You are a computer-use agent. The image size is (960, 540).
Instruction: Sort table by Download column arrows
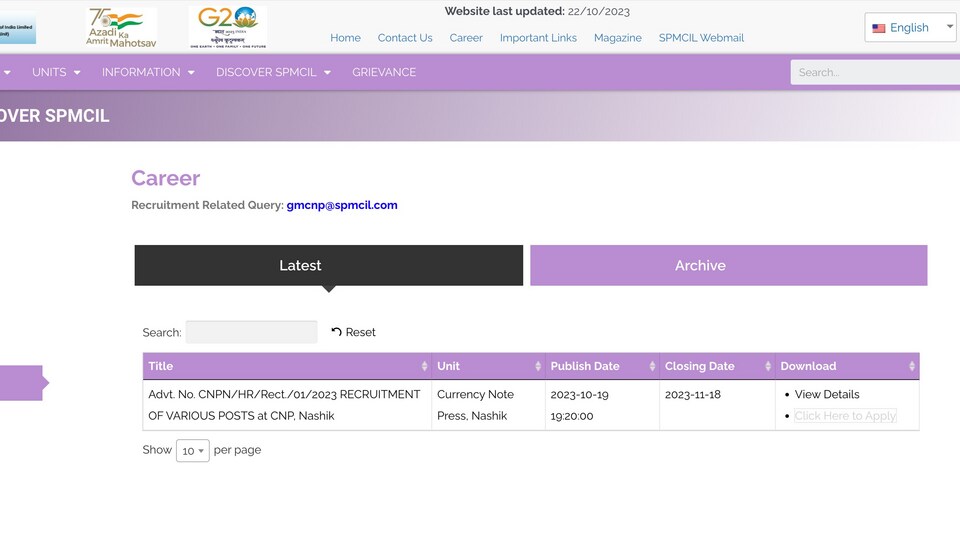point(912,366)
